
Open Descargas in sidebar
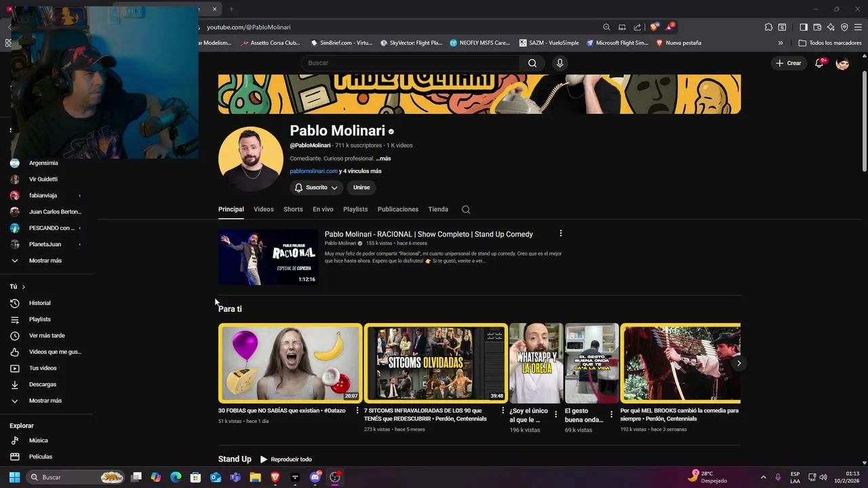coord(42,384)
